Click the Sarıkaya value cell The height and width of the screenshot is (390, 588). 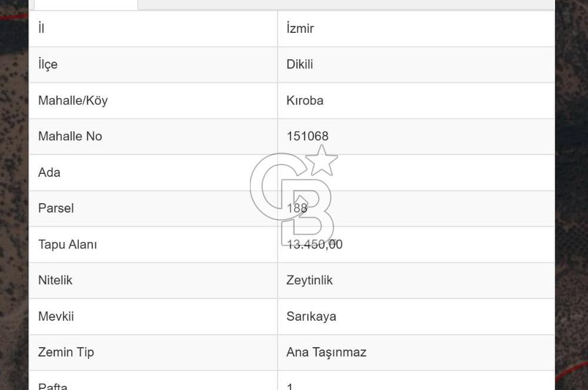(x=311, y=317)
